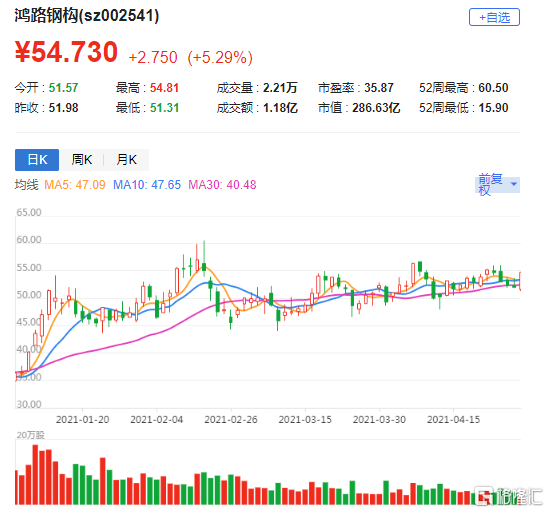Click MA30: 40.48 indicator label

coord(222,185)
